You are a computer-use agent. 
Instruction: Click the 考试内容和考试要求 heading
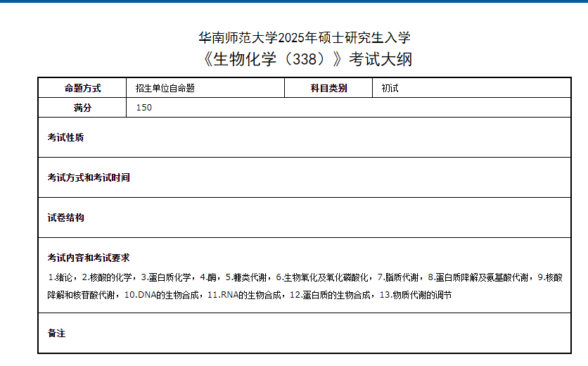pos(89,258)
